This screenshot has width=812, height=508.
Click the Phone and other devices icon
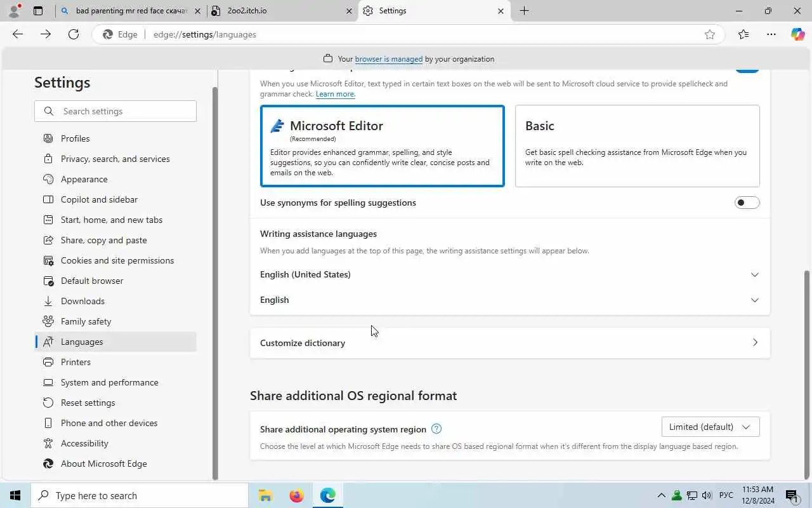click(48, 423)
